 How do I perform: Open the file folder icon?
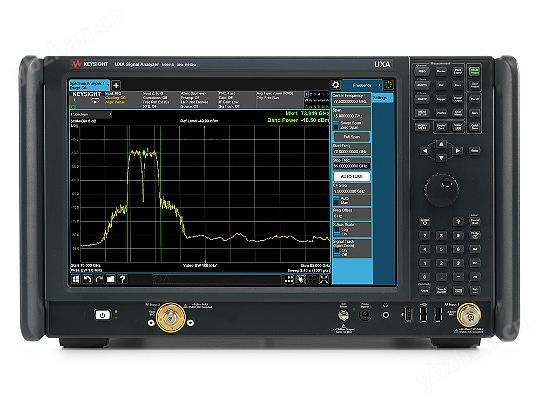111,279
